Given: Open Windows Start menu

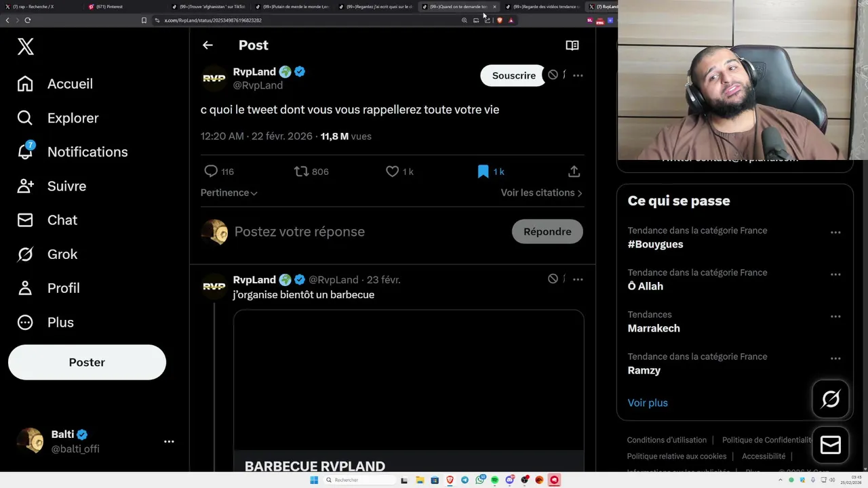Looking at the screenshot, I should click(314, 480).
